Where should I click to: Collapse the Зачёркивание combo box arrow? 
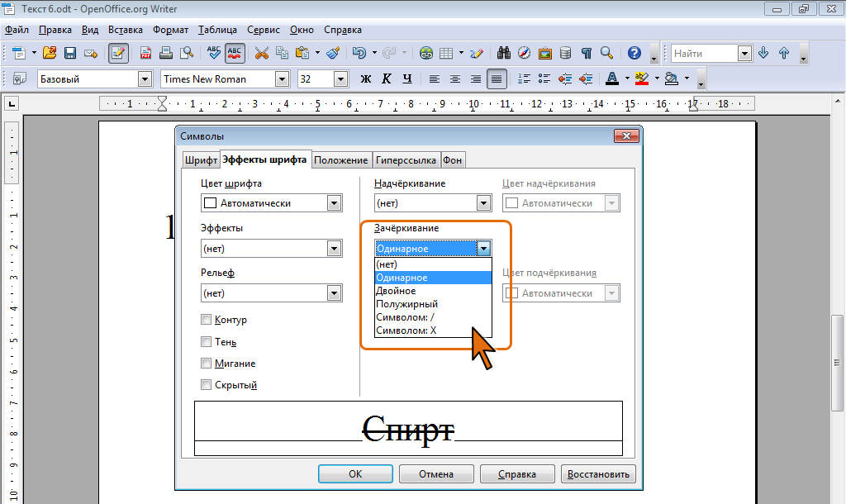coord(484,248)
